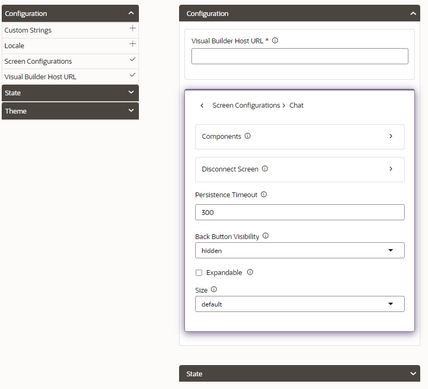Open Back Button Visibility dropdown
The width and height of the screenshot is (428, 389).
[x=300, y=250]
